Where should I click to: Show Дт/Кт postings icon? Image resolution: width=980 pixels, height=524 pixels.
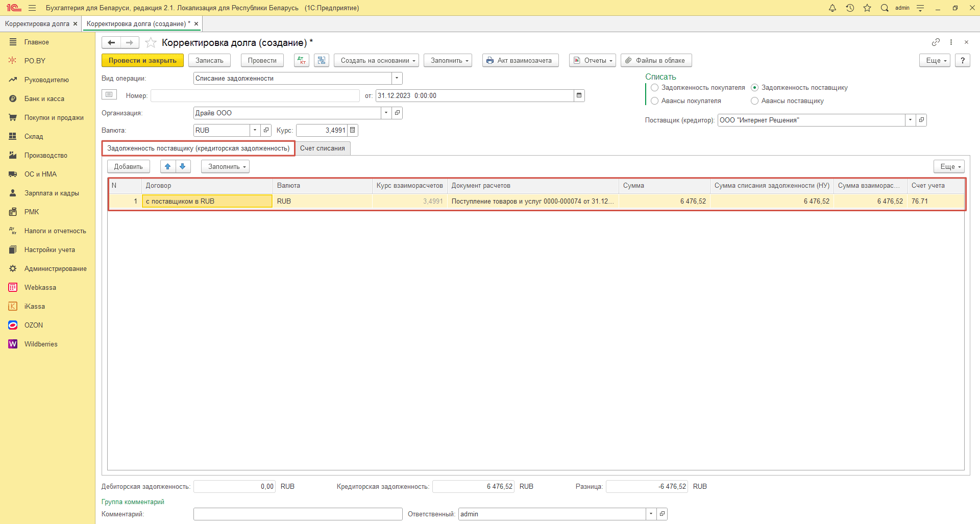pyautogui.click(x=302, y=60)
